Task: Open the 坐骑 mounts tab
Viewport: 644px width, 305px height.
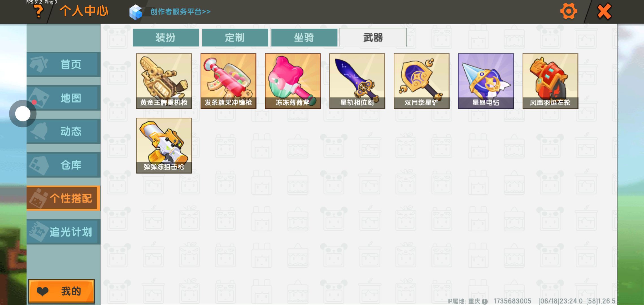Action: (304, 38)
